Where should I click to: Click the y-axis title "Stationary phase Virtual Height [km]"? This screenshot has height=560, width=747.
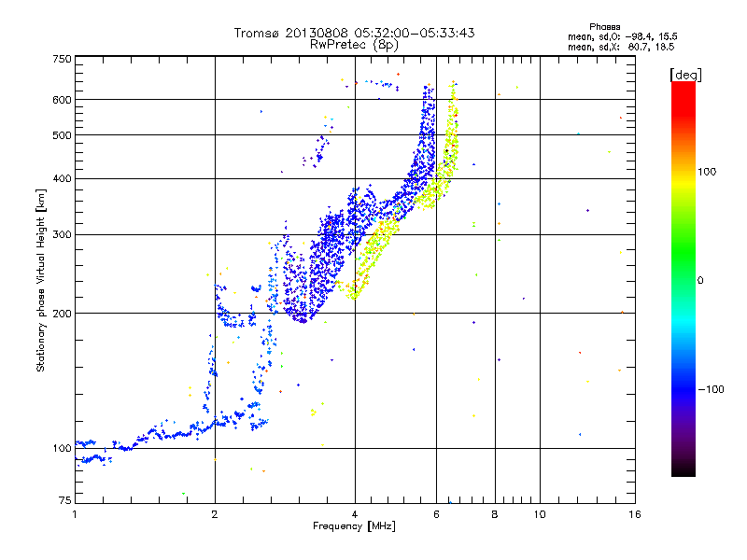click(x=40, y=281)
